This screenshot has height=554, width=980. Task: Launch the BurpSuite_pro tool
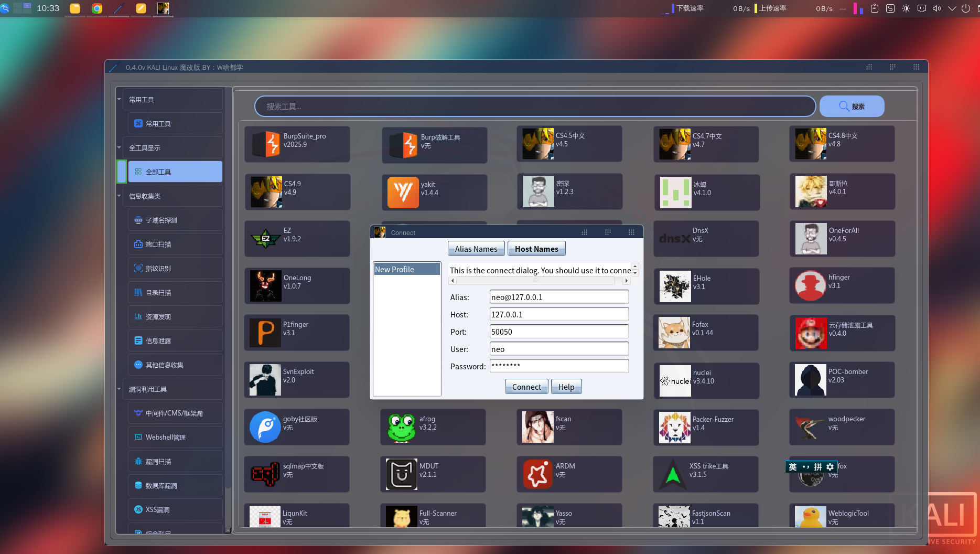click(297, 143)
